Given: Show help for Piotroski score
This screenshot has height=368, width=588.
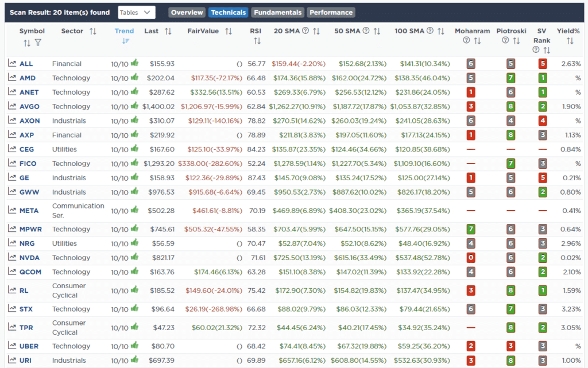Looking at the screenshot, I should [x=505, y=40].
